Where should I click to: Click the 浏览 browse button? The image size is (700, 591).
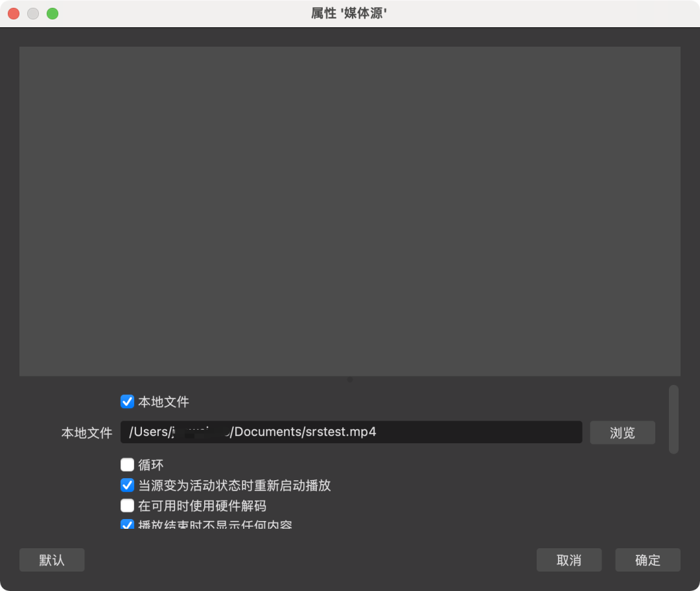coord(622,432)
